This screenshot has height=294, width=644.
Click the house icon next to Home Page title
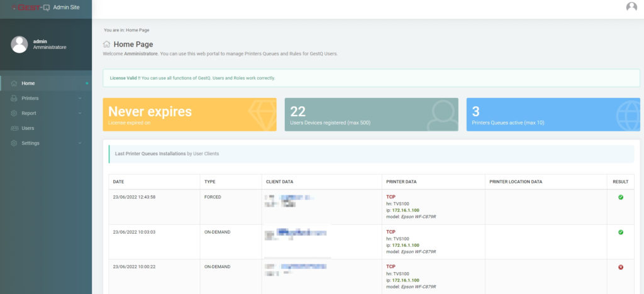coord(106,44)
